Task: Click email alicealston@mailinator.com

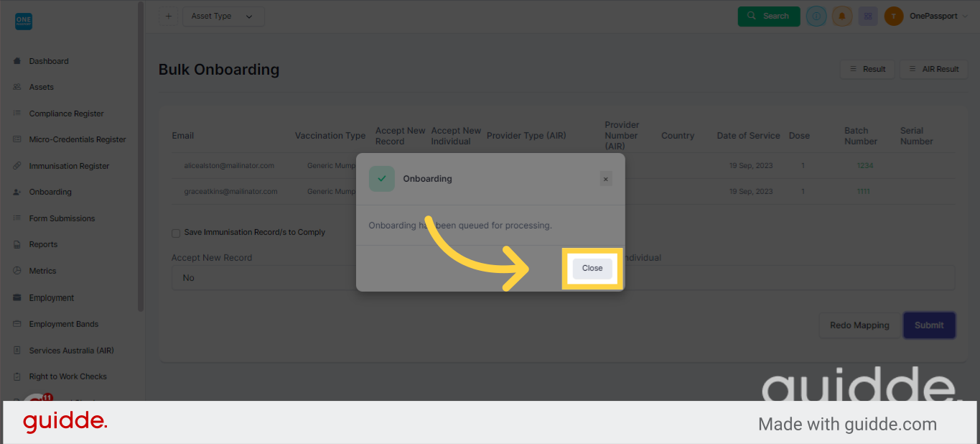Action: 229,166
